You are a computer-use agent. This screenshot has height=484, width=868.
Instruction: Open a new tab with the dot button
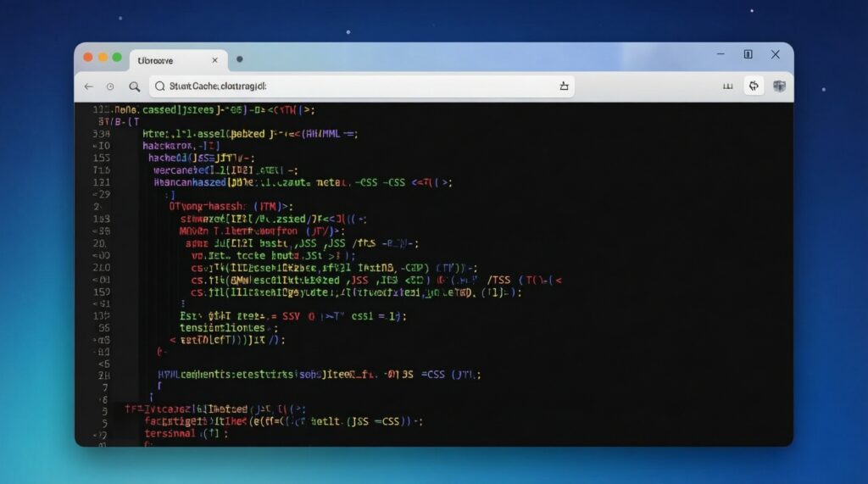240,59
